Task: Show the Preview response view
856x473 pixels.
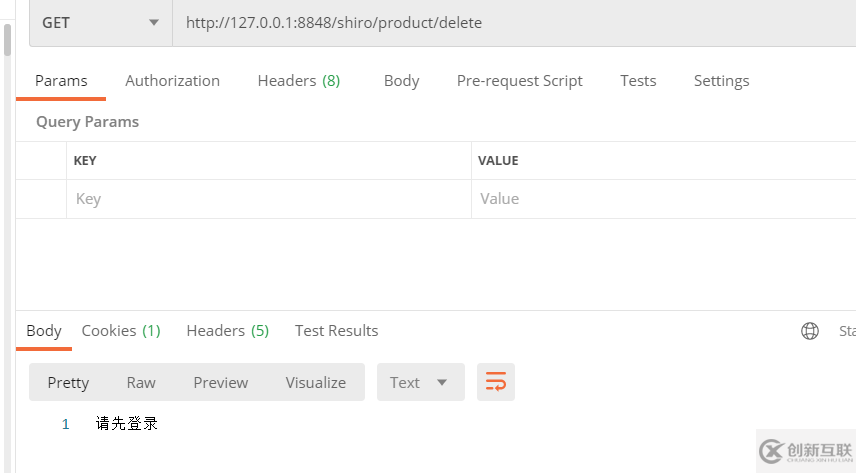Action: pyautogui.click(x=220, y=382)
